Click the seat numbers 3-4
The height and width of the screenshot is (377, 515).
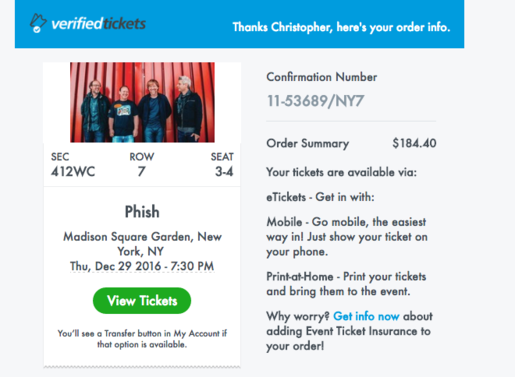pyautogui.click(x=224, y=172)
